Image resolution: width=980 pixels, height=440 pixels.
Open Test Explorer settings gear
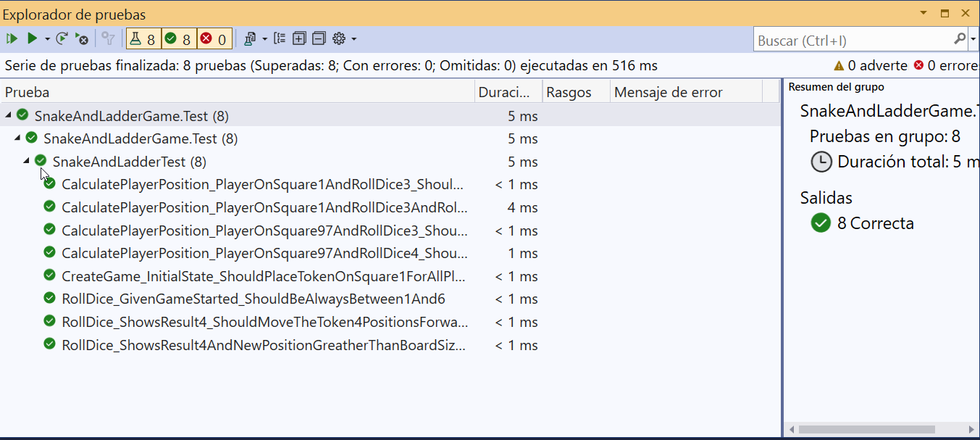[x=339, y=38]
